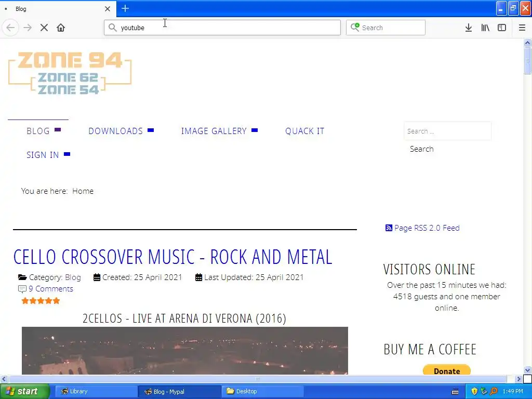This screenshot has width=532, height=399.
Task: Open the Cello Crossover Music article title
Action: tap(172, 257)
